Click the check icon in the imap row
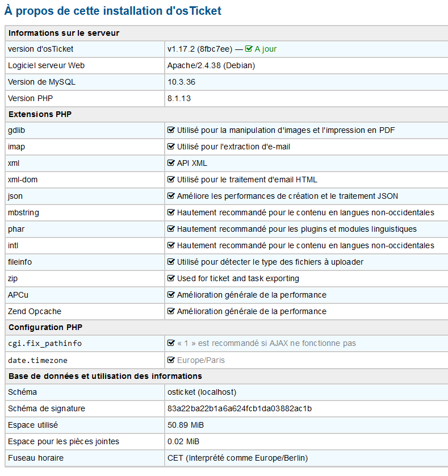 coord(171,147)
